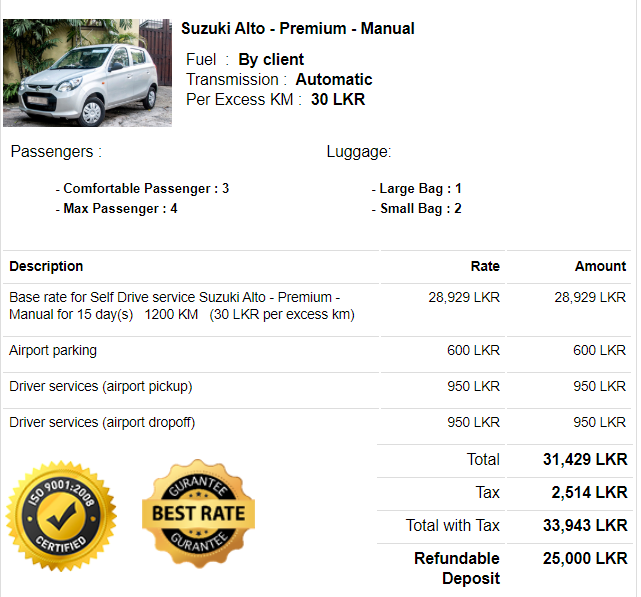Click the 33,943 LKR Total with Tax value
641x597 pixels.
coord(585,525)
